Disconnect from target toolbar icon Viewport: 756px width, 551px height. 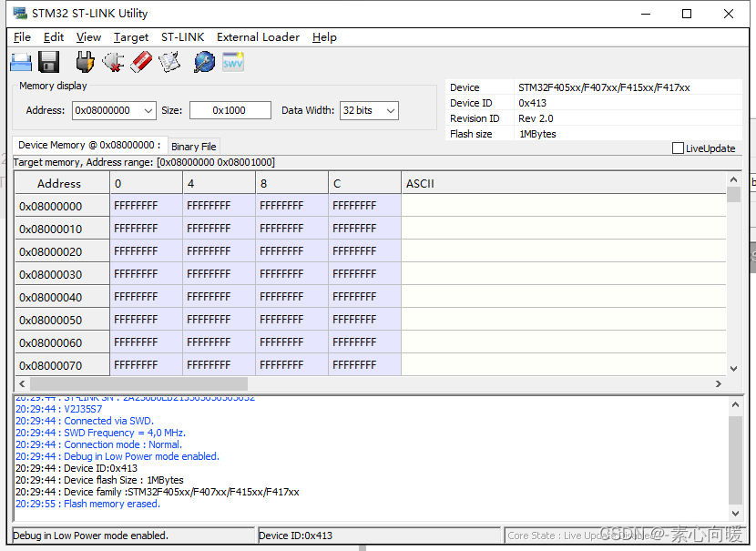pyautogui.click(x=113, y=62)
